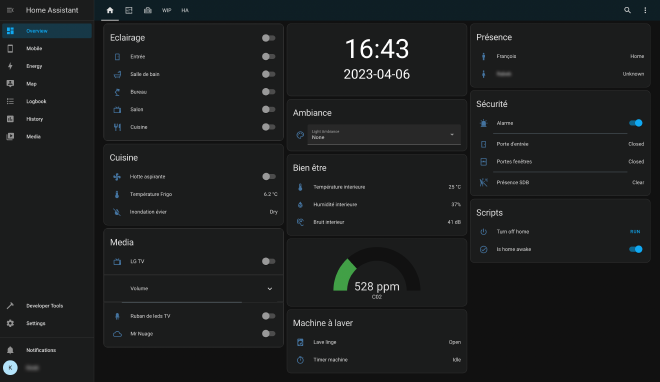Switch to the WIP tab
660x382 pixels.
[167, 10]
